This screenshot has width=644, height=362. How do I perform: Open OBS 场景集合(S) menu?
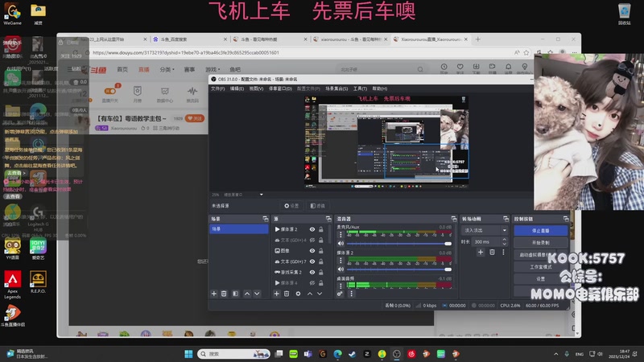[336, 88]
